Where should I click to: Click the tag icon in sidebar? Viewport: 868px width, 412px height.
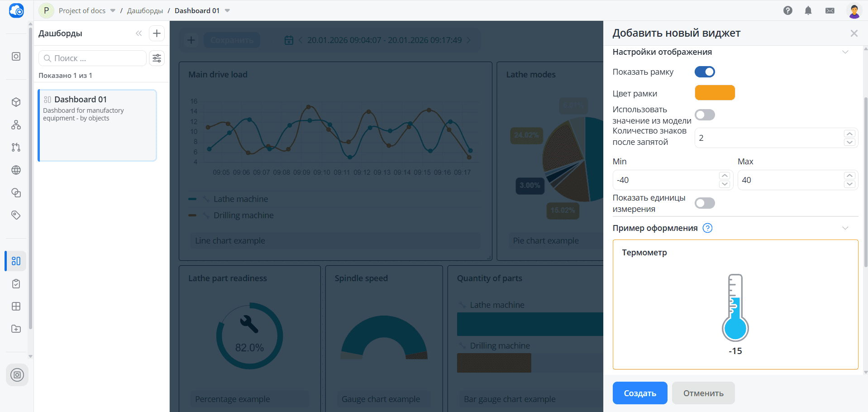[x=16, y=215]
